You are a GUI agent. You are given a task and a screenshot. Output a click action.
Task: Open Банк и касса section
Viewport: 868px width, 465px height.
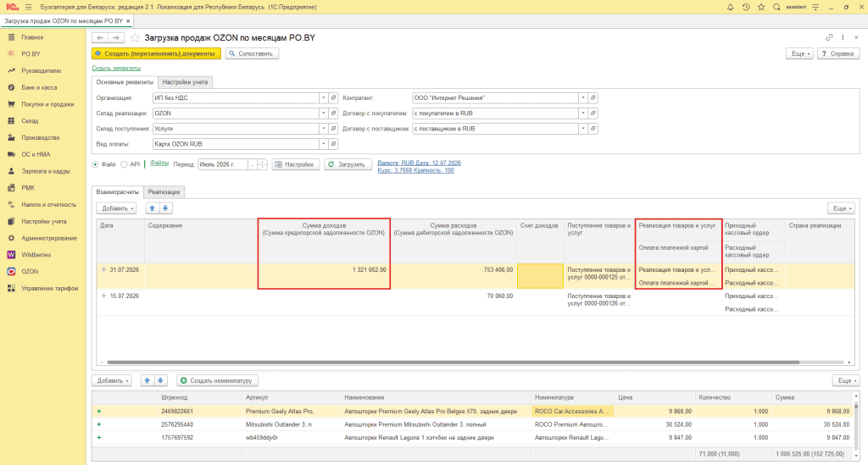click(x=39, y=87)
